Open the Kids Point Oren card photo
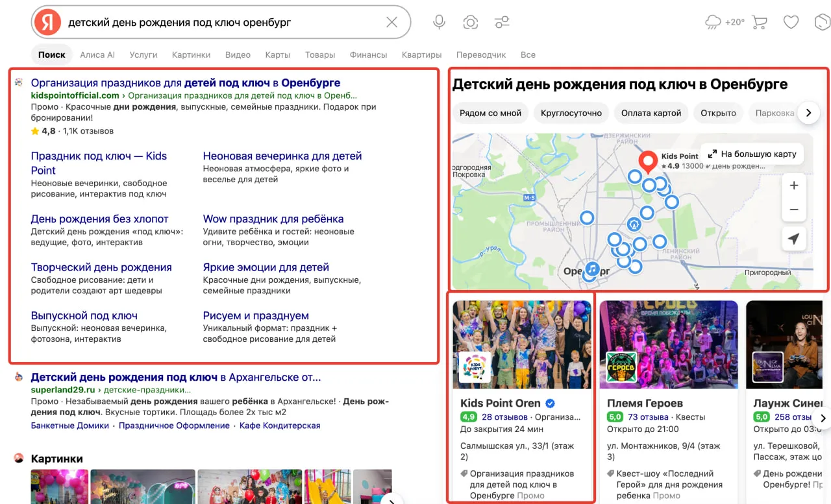 (x=523, y=343)
